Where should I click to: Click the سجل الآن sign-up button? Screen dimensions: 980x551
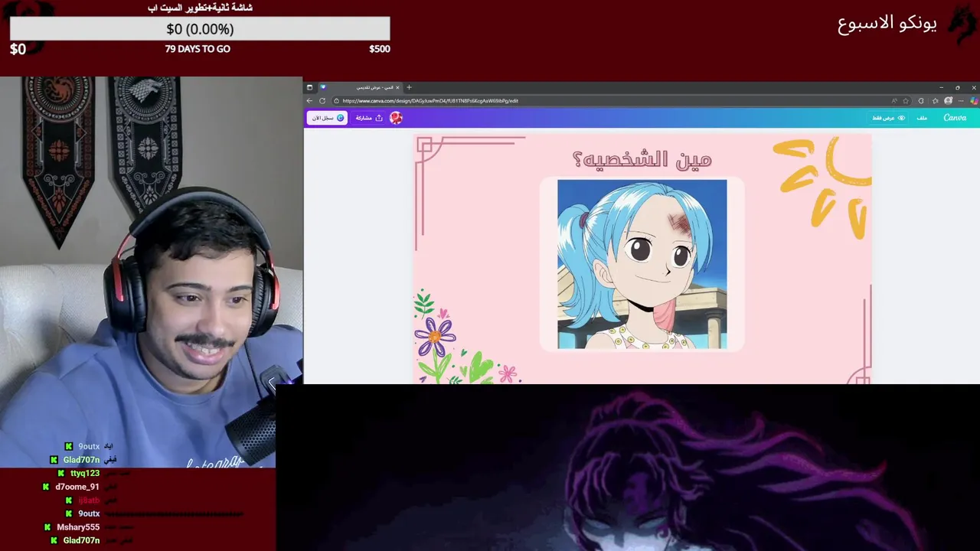pyautogui.click(x=327, y=118)
